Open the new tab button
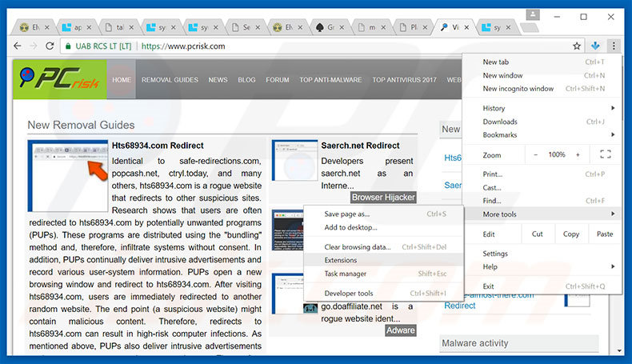This screenshot has height=364, width=632. tap(530, 28)
